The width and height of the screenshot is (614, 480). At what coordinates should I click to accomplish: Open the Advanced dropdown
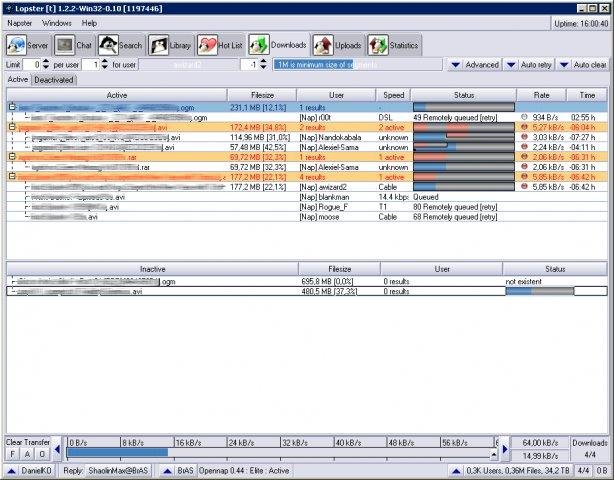pyautogui.click(x=475, y=65)
